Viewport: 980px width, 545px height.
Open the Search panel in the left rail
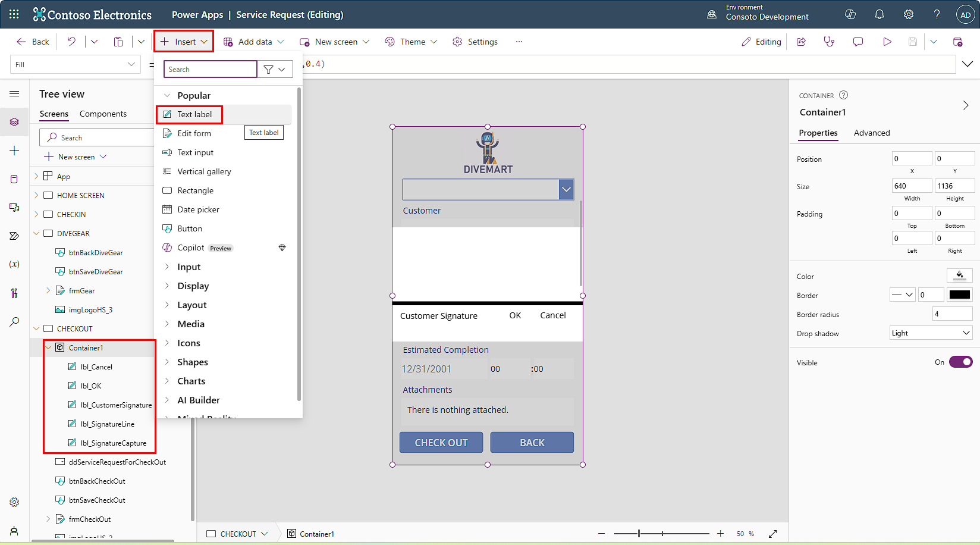pyautogui.click(x=14, y=321)
